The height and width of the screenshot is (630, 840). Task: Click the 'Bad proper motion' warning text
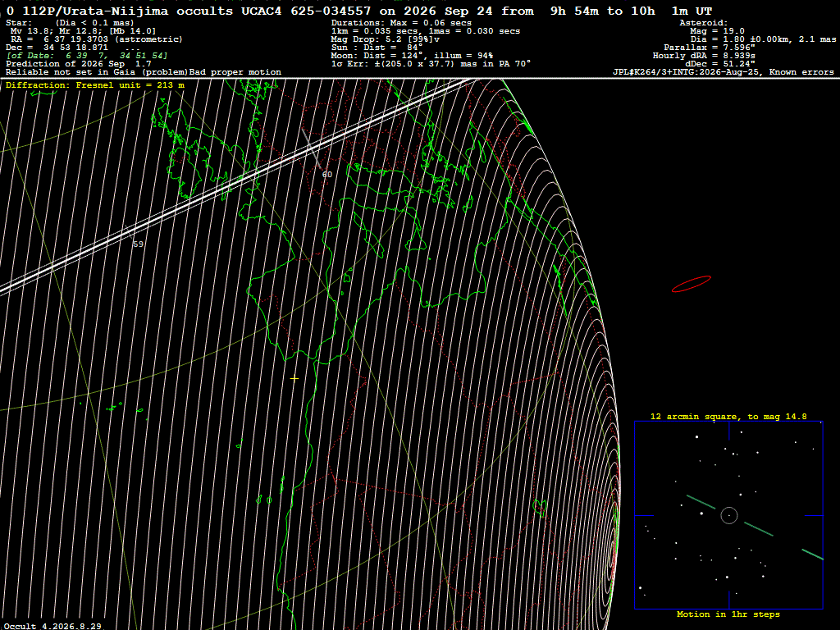click(235, 72)
